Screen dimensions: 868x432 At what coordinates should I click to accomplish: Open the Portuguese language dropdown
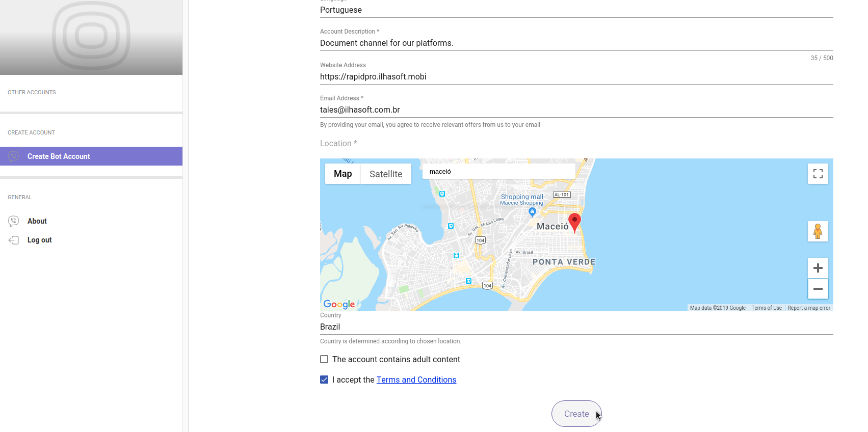(x=576, y=10)
